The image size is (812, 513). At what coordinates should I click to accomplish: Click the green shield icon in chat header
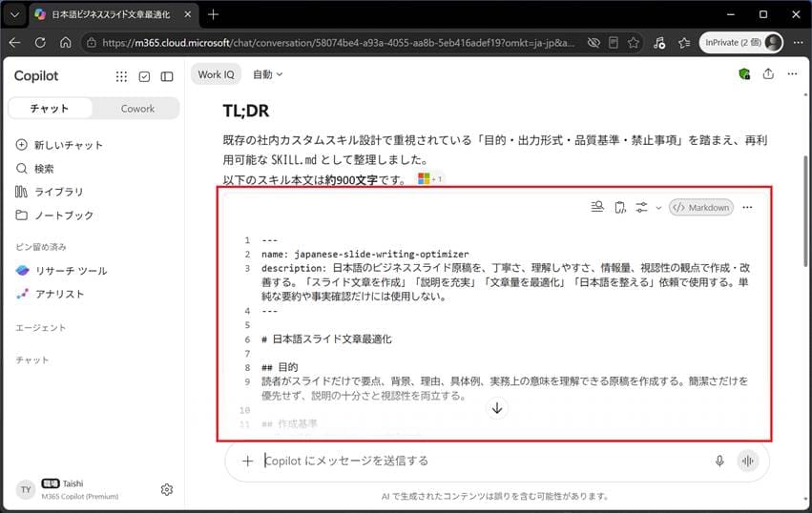[x=744, y=74]
